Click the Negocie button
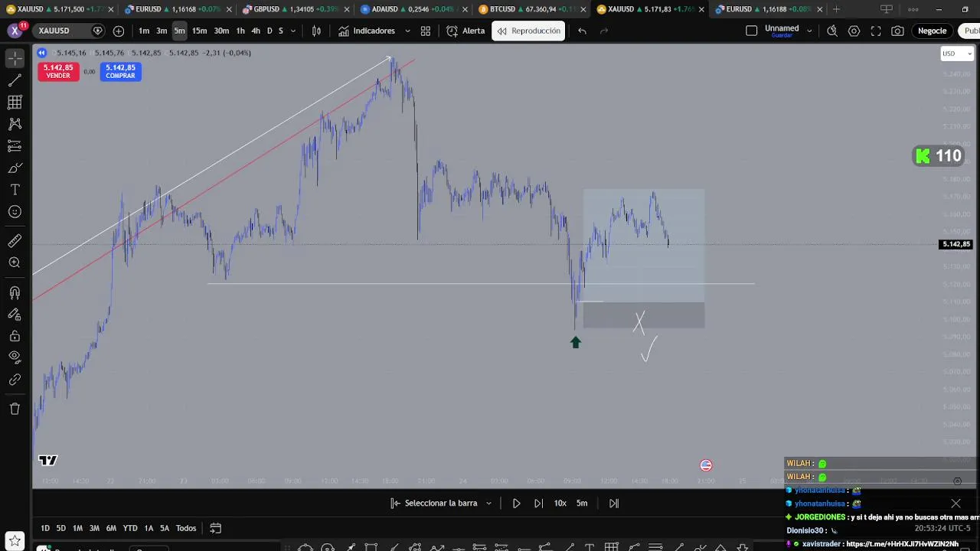The image size is (980, 551). point(932,31)
